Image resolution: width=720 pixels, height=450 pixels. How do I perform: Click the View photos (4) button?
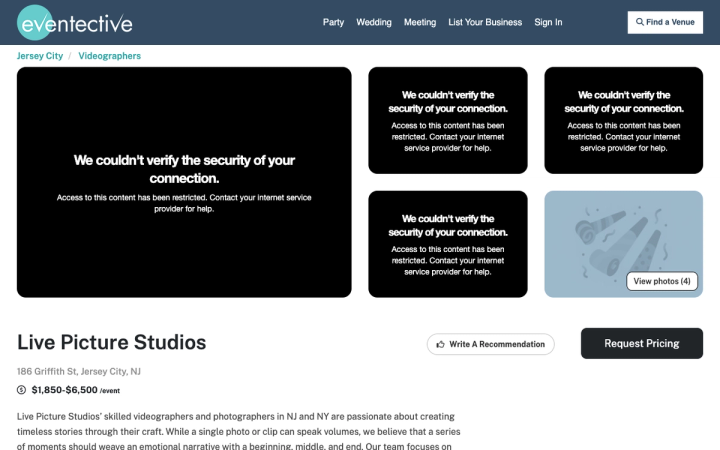click(x=662, y=281)
